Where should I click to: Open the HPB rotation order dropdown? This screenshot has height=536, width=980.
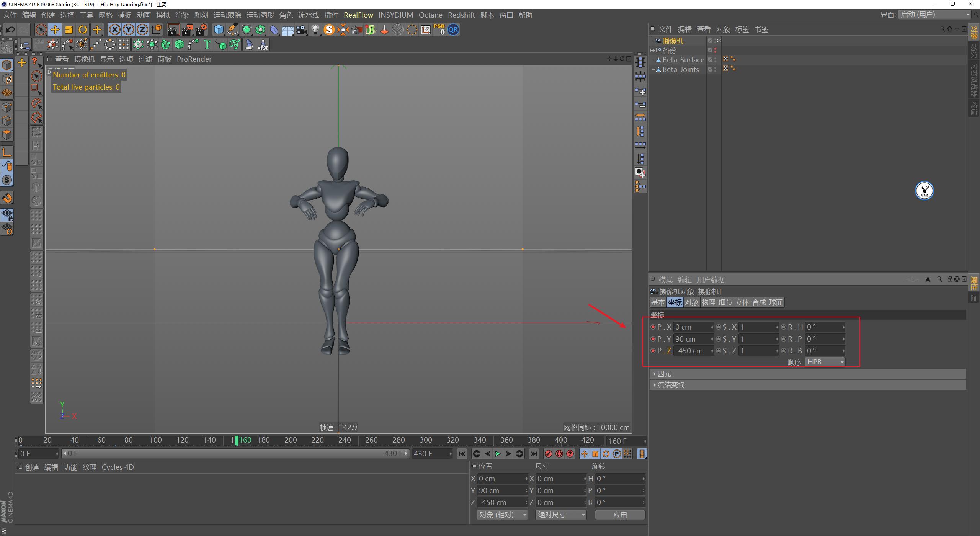coord(825,361)
